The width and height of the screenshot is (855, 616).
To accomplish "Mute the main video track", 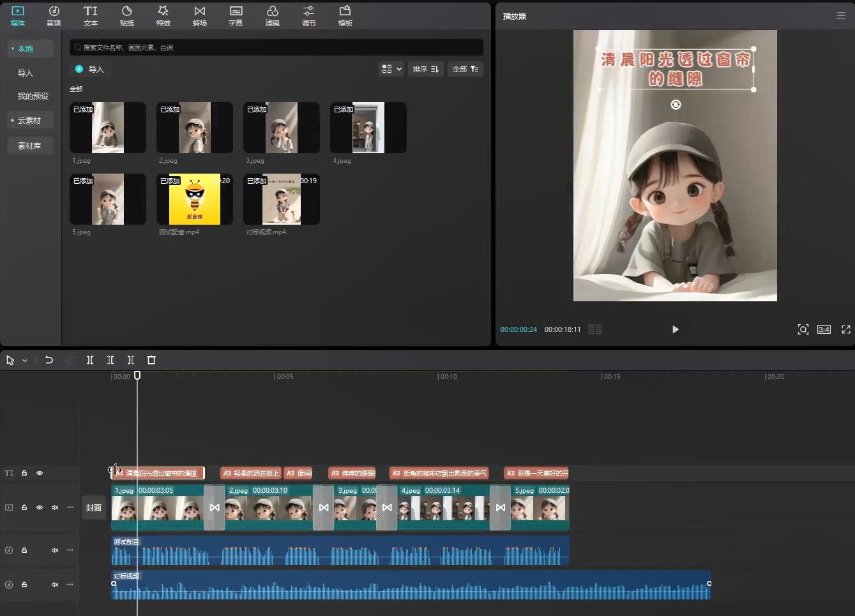I will [x=55, y=507].
